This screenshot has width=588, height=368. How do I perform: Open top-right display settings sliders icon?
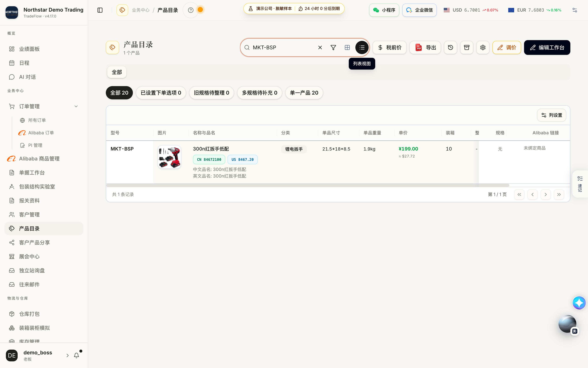click(x=575, y=10)
